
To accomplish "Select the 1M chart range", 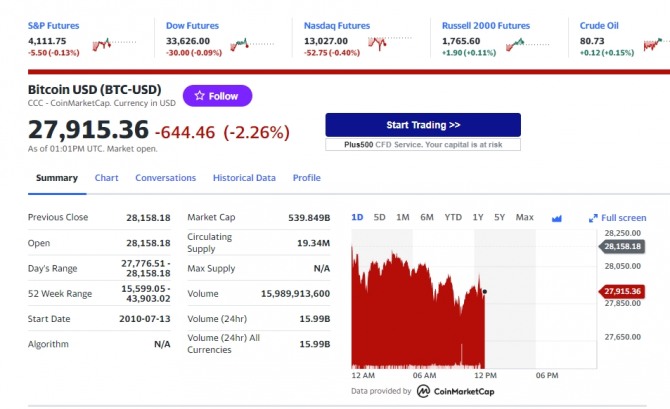I will 403,218.
